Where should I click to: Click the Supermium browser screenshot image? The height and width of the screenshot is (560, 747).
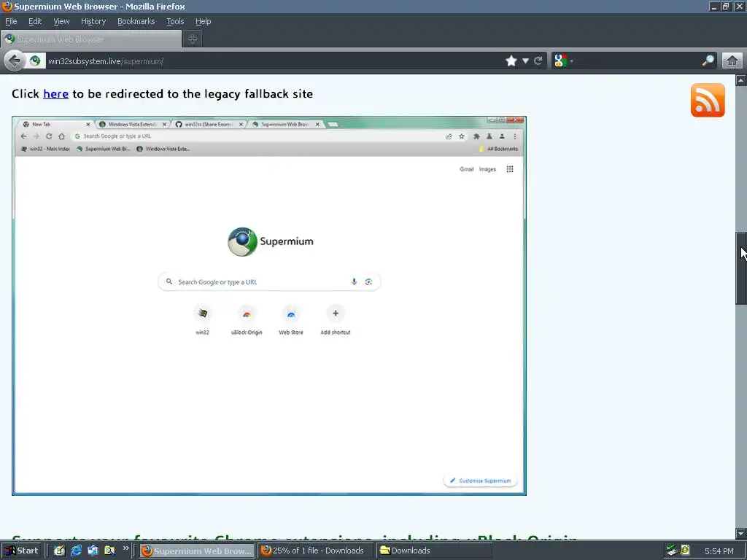[269, 306]
